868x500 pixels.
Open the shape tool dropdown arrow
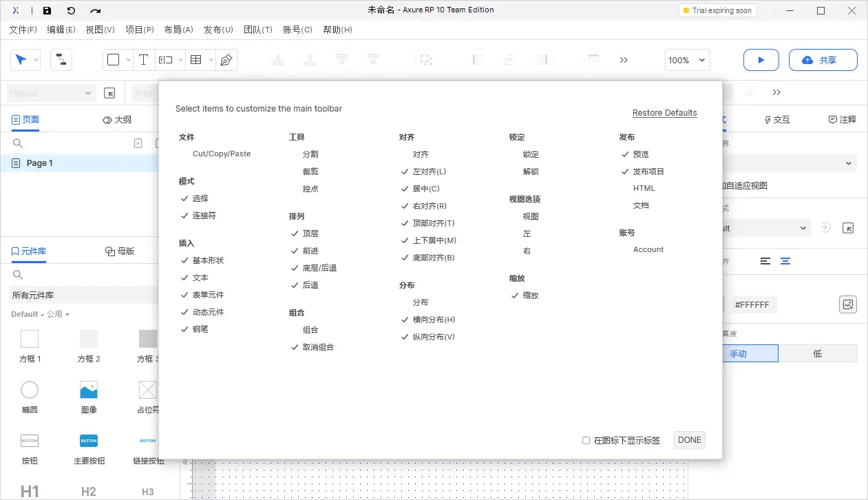(x=128, y=60)
